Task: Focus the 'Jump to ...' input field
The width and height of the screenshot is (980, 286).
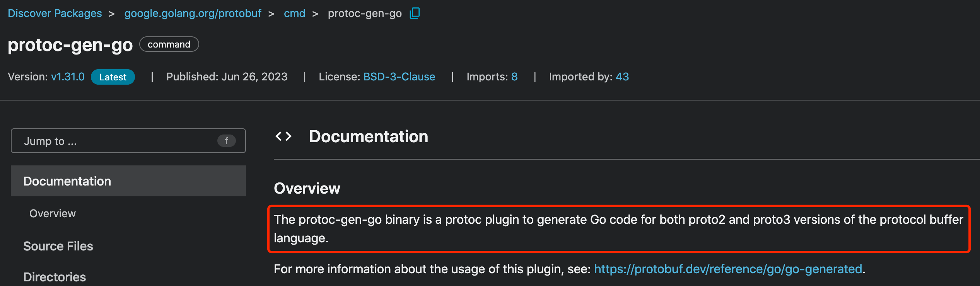Action: point(116,141)
